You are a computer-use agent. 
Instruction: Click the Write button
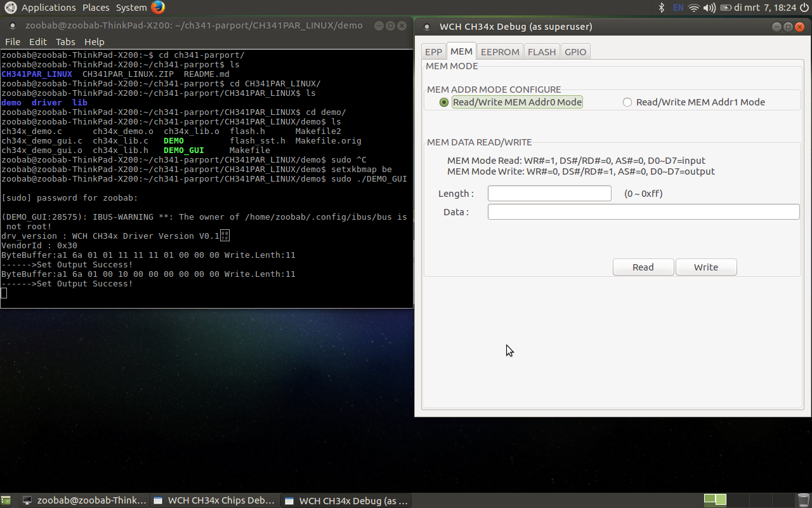(706, 267)
